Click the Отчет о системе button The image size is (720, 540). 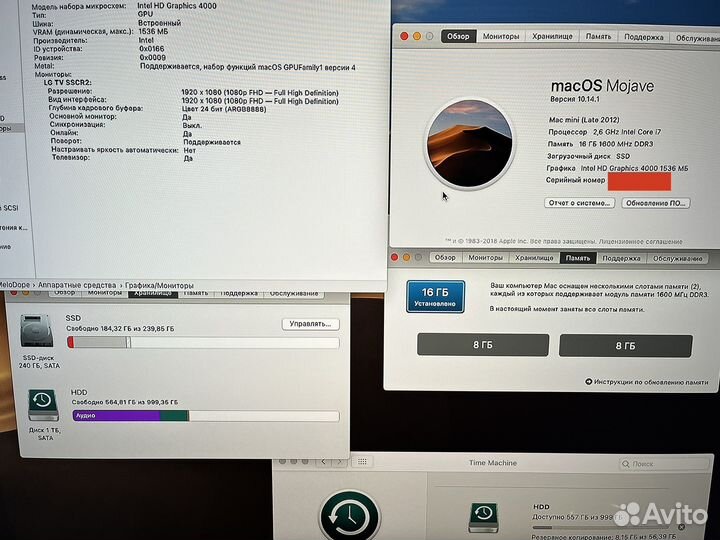tap(579, 203)
